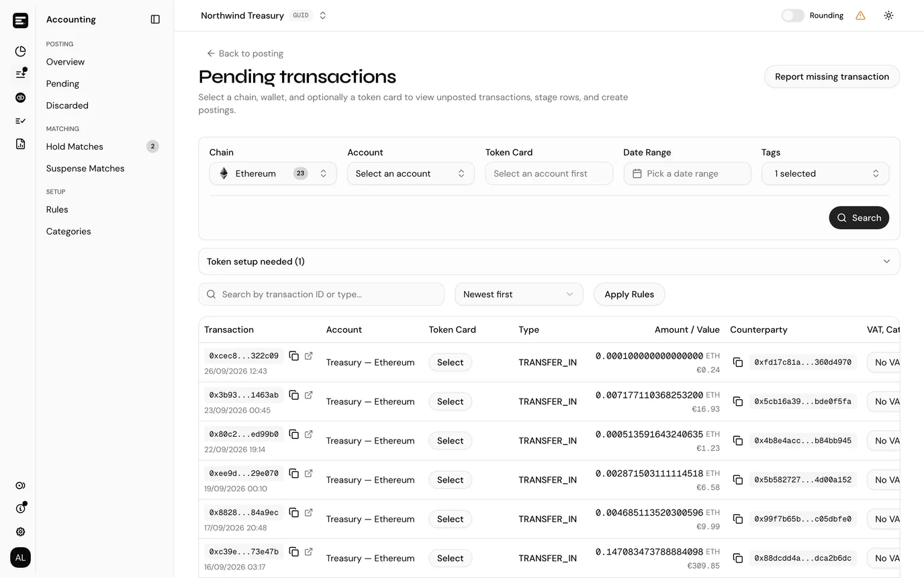Open the pie chart dashboard icon
Viewport: 924px width, 578px height.
pyautogui.click(x=21, y=51)
